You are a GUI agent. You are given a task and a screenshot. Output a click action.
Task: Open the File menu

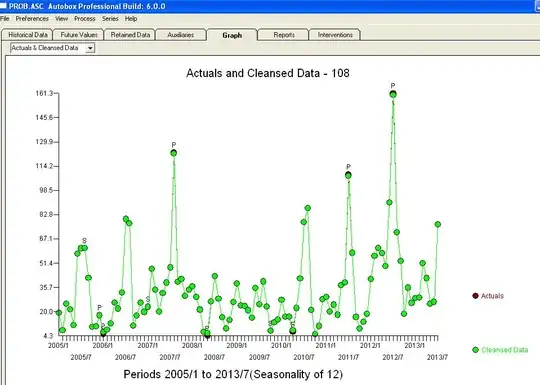click(x=5, y=19)
